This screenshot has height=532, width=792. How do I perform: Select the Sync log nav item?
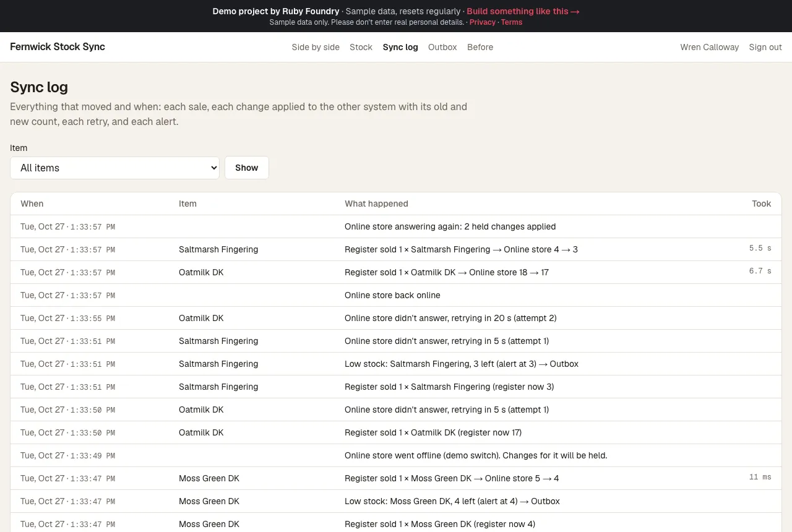tap(400, 47)
